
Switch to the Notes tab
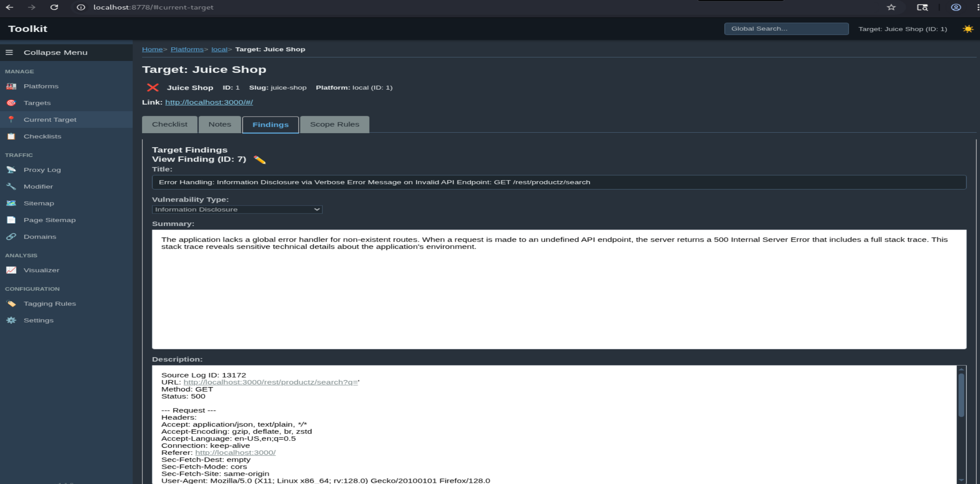[220, 124]
